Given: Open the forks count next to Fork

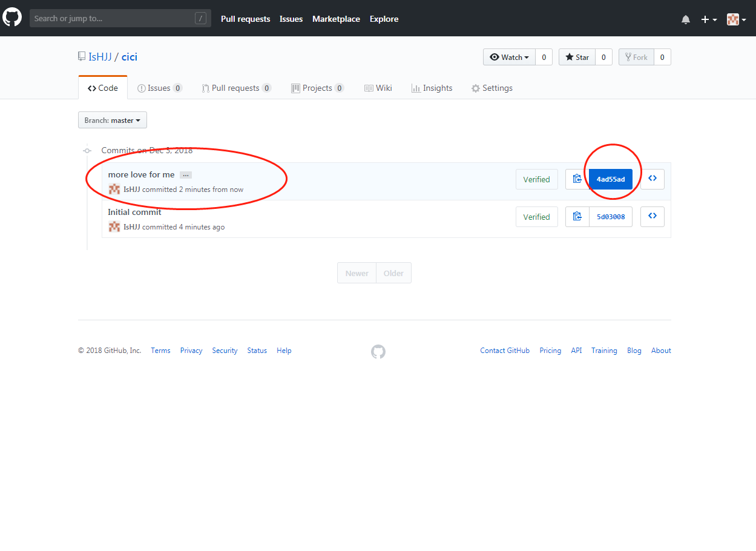Looking at the screenshot, I should (x=662, y=57).
